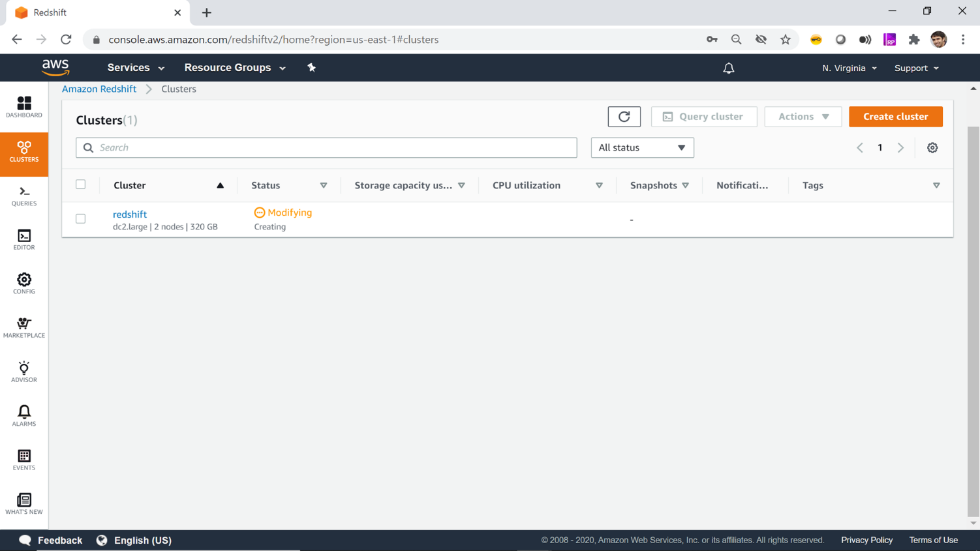
Task: Open the AWS notifications bell
Action: click(729, 68)
